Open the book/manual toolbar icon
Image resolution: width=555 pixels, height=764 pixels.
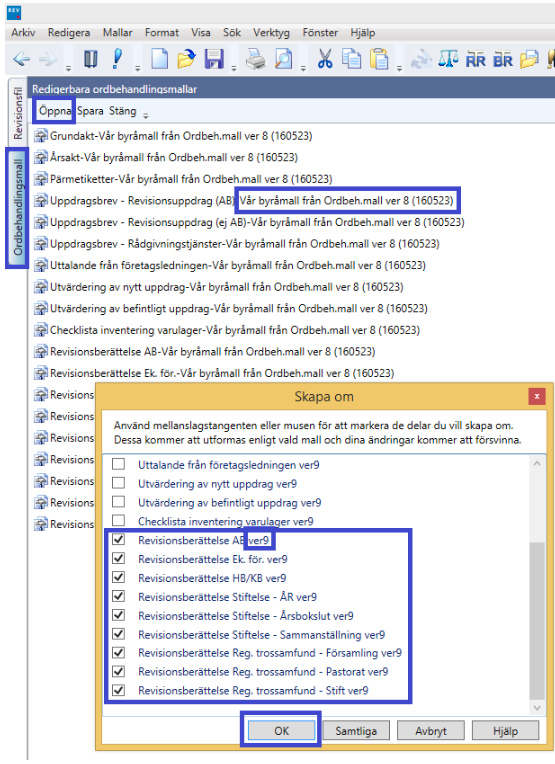[x=91, y=59]
